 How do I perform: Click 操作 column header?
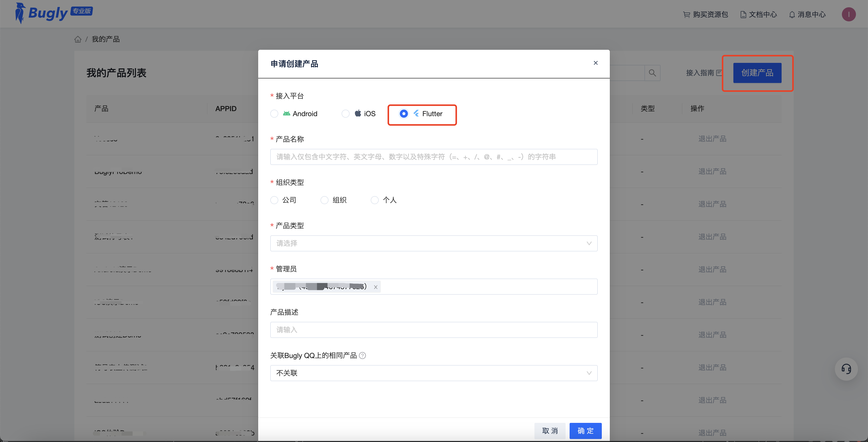coord(697,109)
